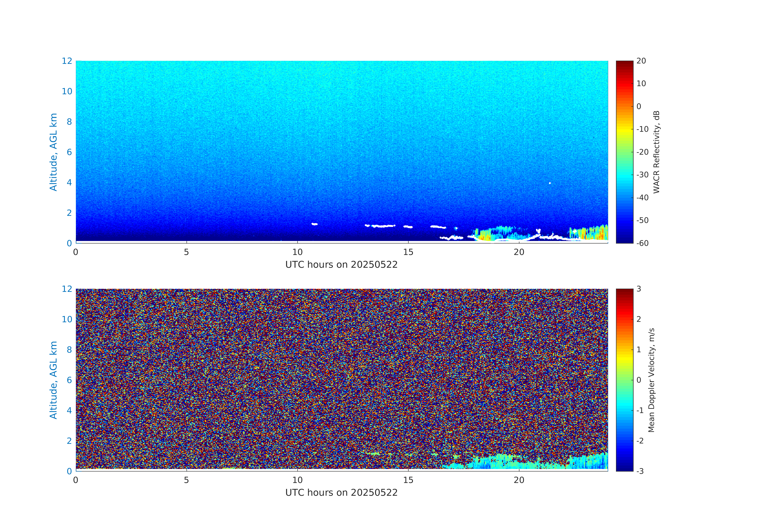Screen dimensions: 775x532
Task: Click the bottom plot's UTC hours x-axis title
Action: (341, 493)
